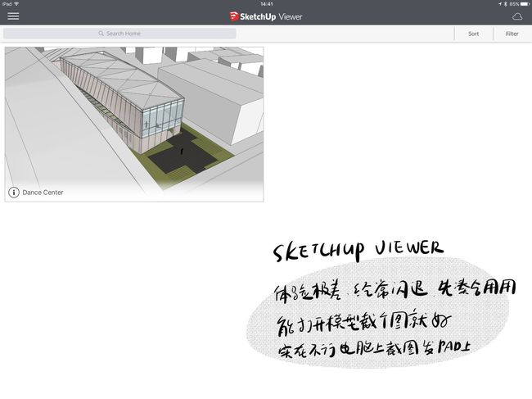Tap the SketchUp Viewer logo title
Image resolution: width=532 pixels, height=399 pixels.
point(266,16)
